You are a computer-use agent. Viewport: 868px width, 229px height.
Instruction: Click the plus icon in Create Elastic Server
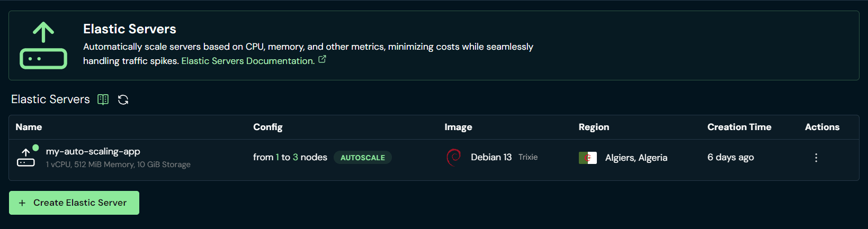(x=22, y=203)
